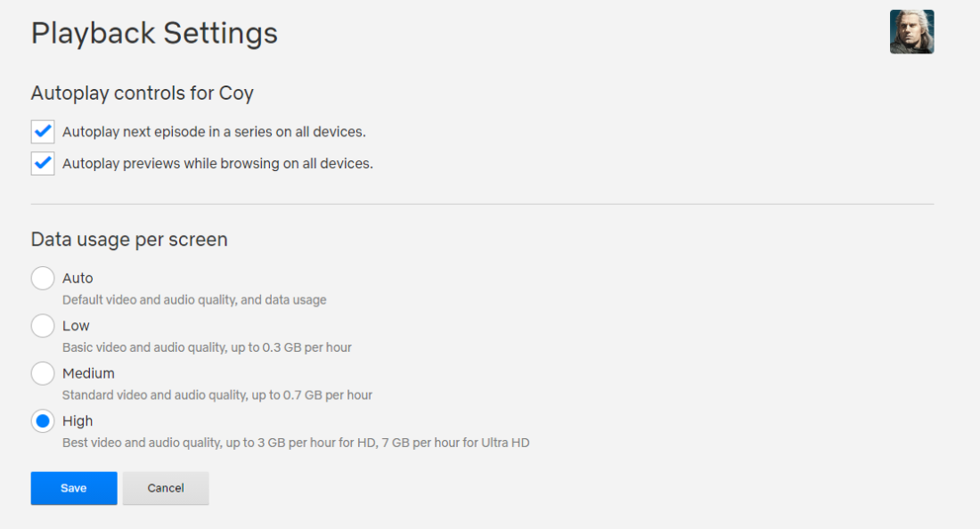Click the selected High quality radio button
Image resolution: width=980 pixels, height=529 pixels.
coord(42,420)
